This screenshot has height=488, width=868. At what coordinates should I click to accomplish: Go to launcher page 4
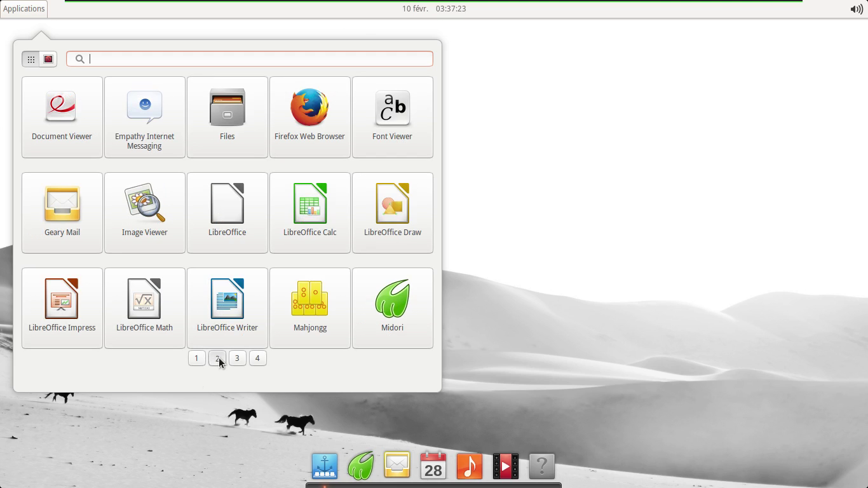(x=257, y=358)
